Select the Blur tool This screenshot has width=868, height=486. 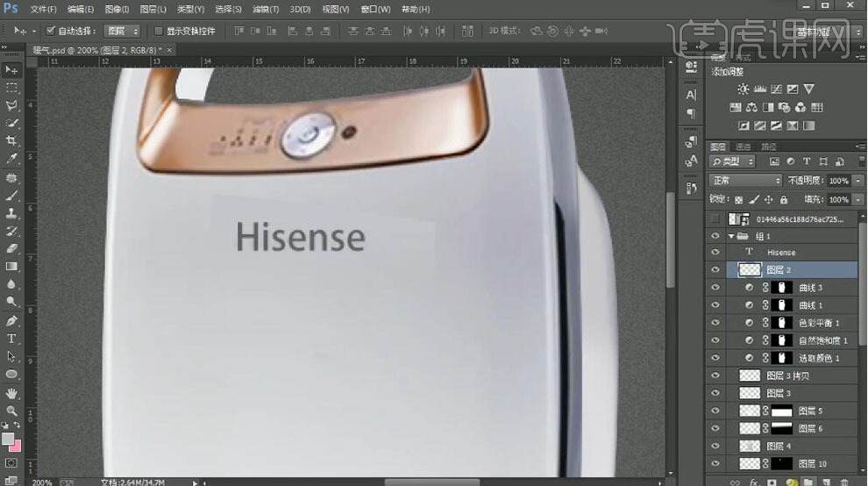click(x=11, y=284)
